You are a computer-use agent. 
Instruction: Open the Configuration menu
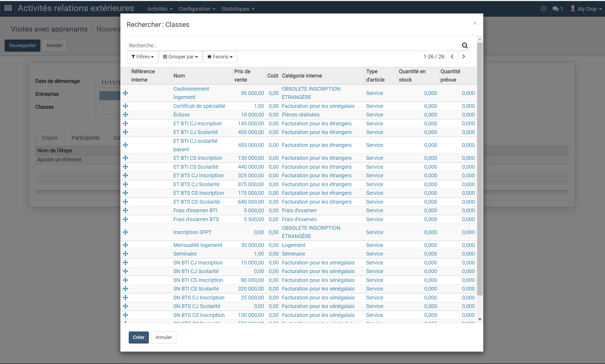click(x=197, y=9)
